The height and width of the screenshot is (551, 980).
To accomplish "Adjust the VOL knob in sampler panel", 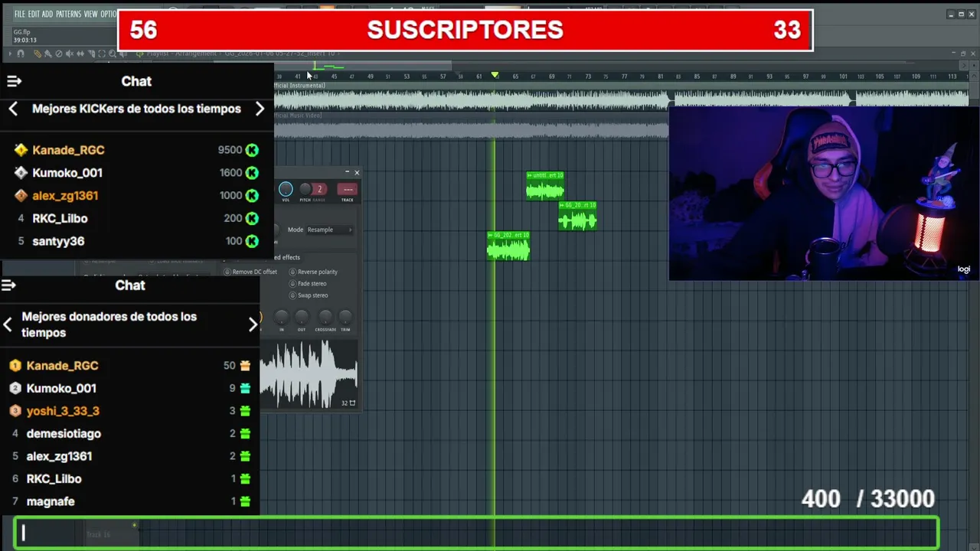I will [x=286, y=189].
